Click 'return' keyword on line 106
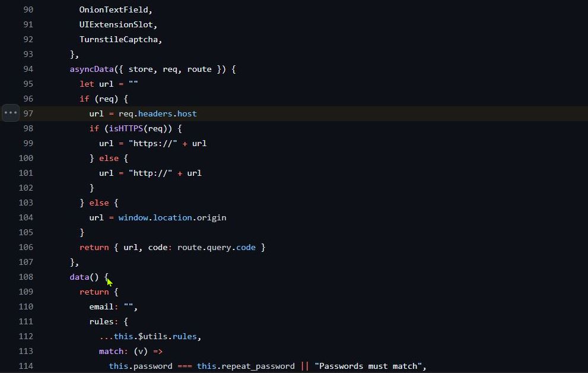This screenshot has height=373, width=588. [94, 247]
